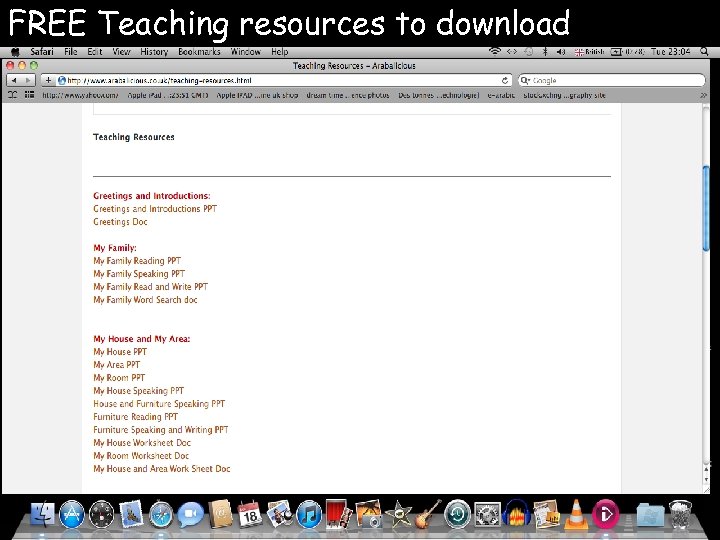Open Furniture Speaking and Writing PPT
Image resolution: width=720 pixels, height=540 pixels.
(161, 430)
